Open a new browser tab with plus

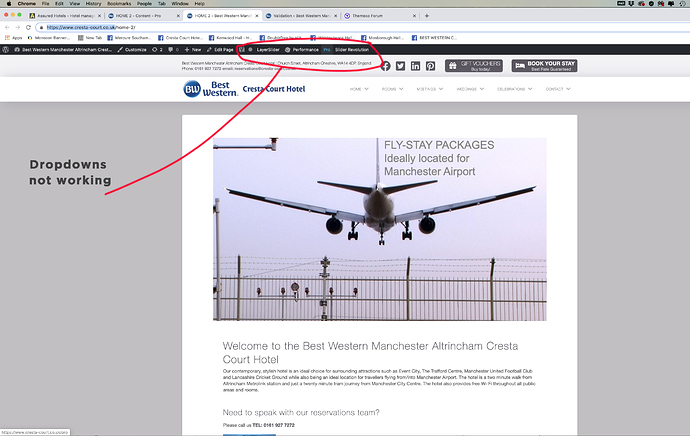426,16
